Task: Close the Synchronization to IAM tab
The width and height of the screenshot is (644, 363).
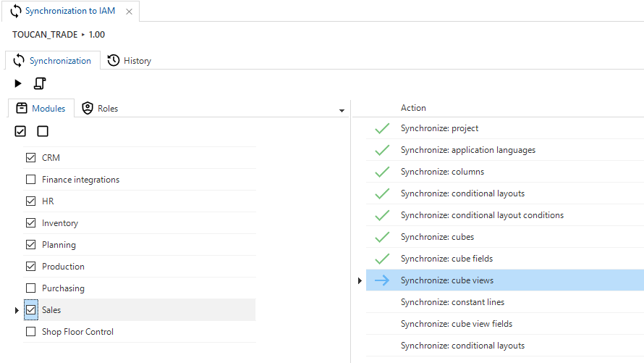Action: [x=129, y=12]
